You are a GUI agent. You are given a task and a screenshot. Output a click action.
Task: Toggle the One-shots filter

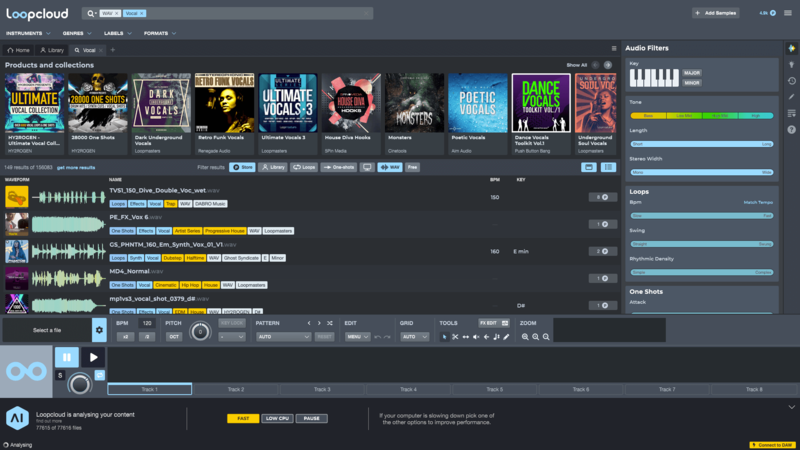point(339,167)
